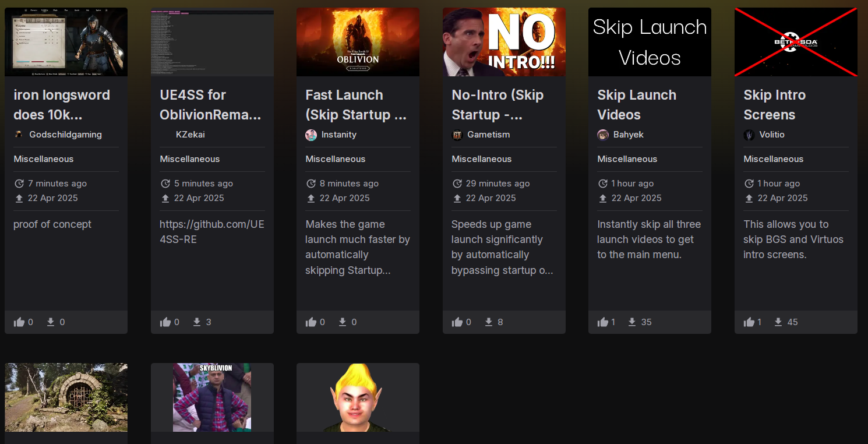
Task: Click Instanity's round profile avatar
Action: tap(311, 135)
